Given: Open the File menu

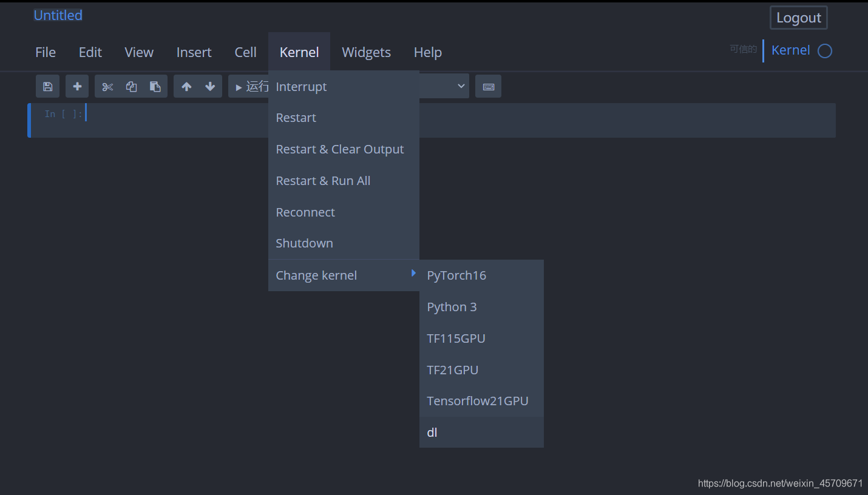Looking at the screenshot, I should tap(46, 52).
